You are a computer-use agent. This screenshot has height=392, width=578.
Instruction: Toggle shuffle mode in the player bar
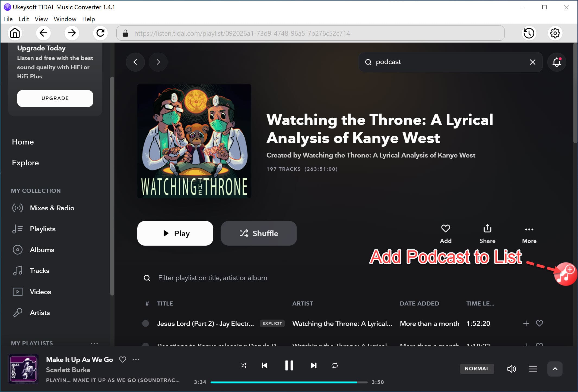pyautogui.click(x=243, y=365)
